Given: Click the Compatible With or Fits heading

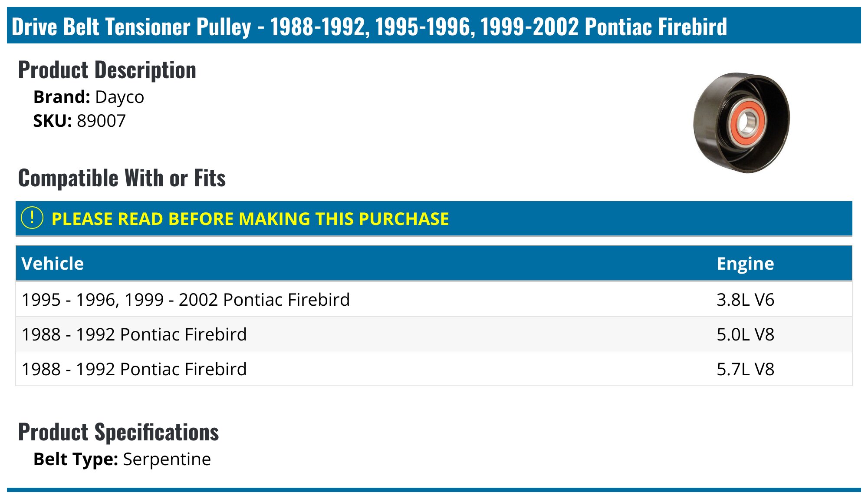Looking at the screenshot, I should [122, 178].
